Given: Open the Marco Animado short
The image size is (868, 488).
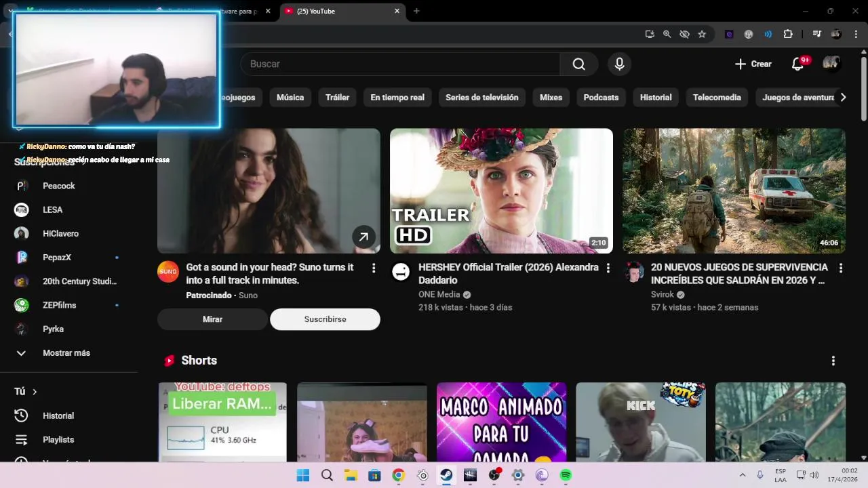Looking at the screenshot, I should 501,422.
